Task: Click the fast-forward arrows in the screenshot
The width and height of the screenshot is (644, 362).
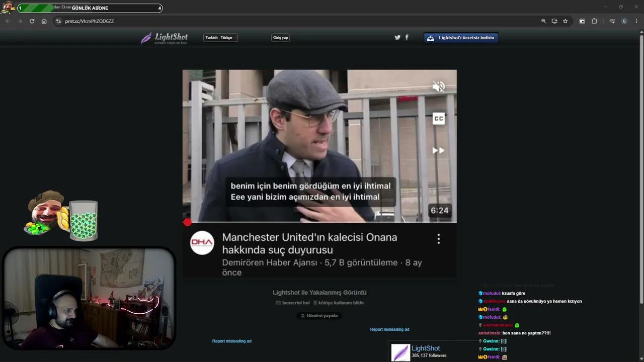Action: [x=439, y=150]
